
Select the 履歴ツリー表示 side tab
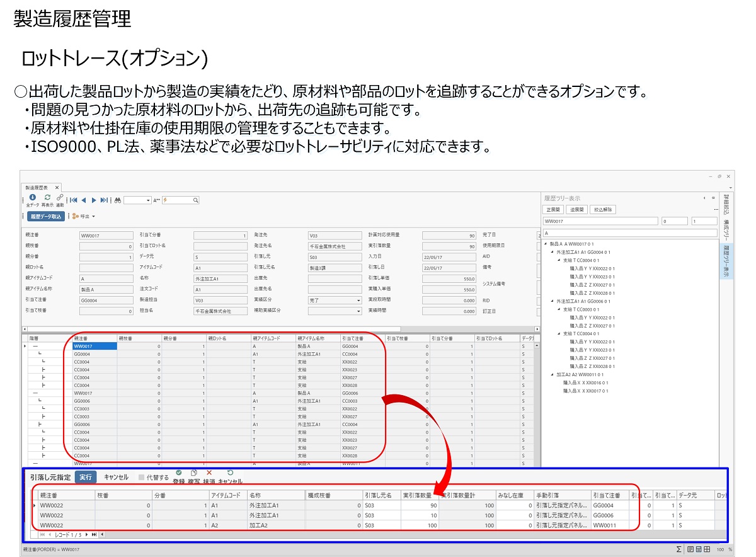point(726,261)
